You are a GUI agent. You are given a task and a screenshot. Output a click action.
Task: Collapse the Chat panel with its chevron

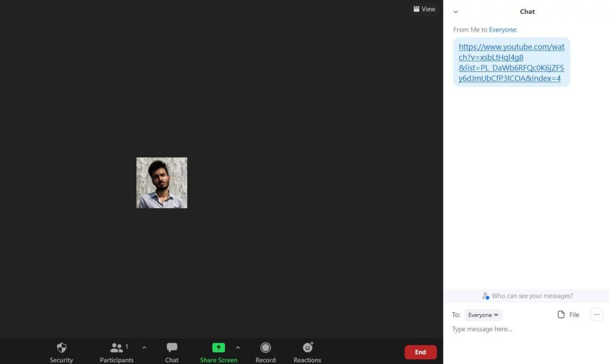pos(456,11)
